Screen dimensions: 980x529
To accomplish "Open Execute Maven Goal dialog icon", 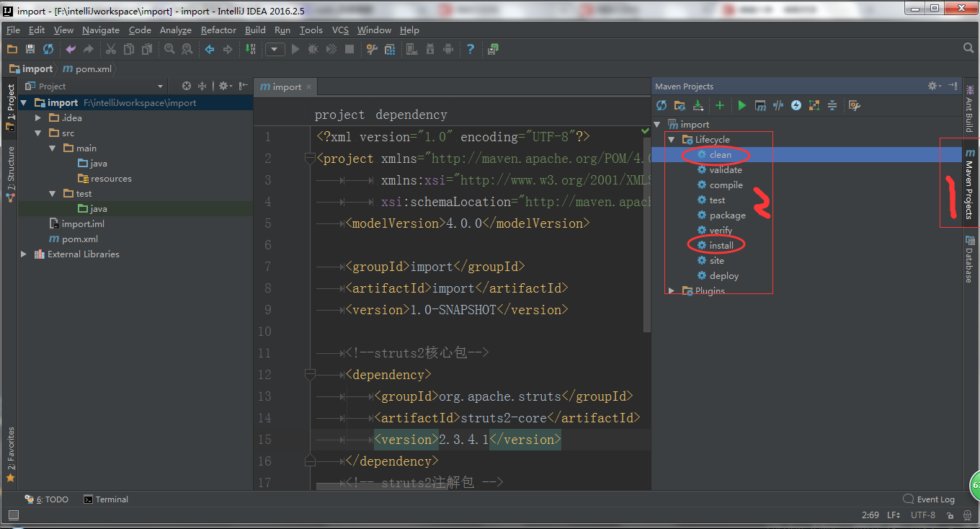I will (x=760, y=106).
